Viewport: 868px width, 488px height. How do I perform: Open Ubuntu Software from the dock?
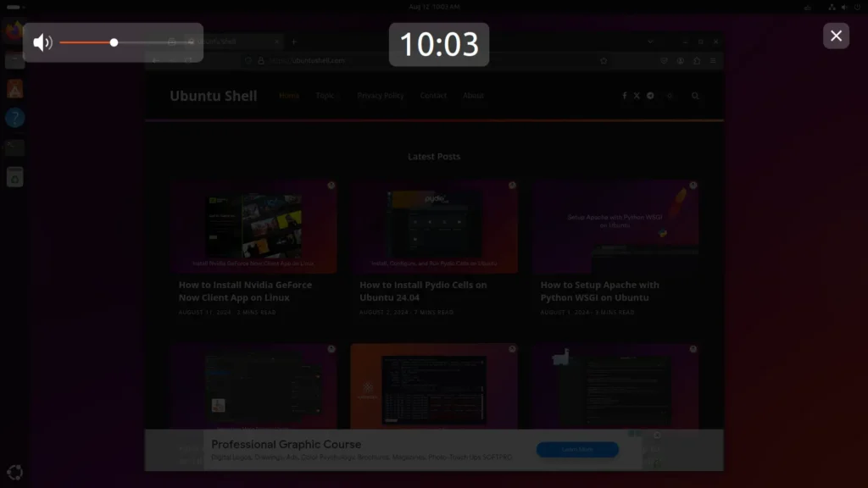tap(14, 89)
